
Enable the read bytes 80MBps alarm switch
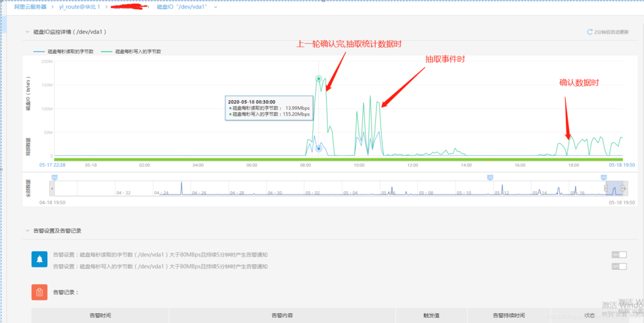pos(619,255)
